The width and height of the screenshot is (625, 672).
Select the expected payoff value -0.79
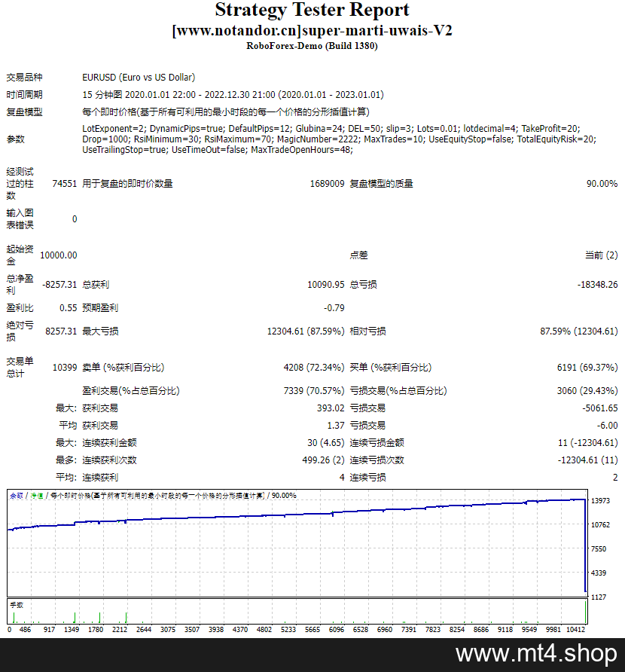(334, 308)
